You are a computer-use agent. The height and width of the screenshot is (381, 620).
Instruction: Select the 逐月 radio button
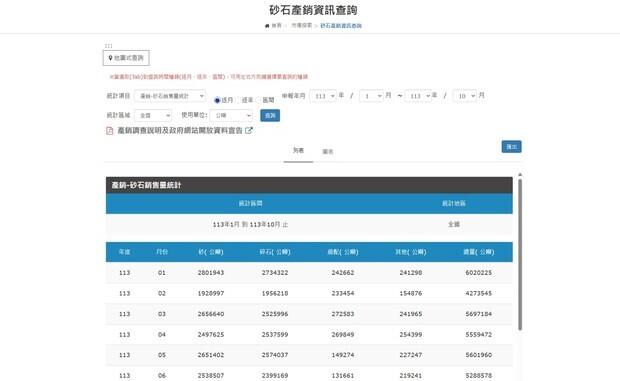217,100
